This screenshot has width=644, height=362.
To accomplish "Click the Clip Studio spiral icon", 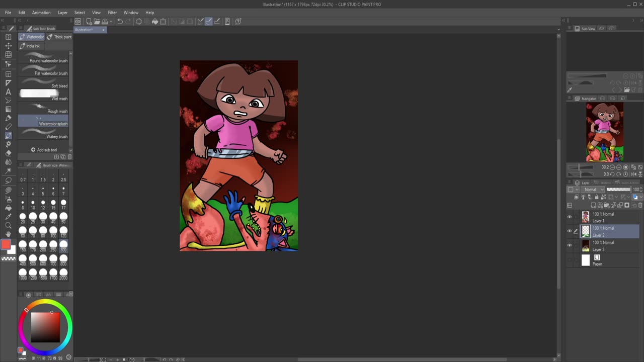I will pyautogui.click(x=78, y=21).
